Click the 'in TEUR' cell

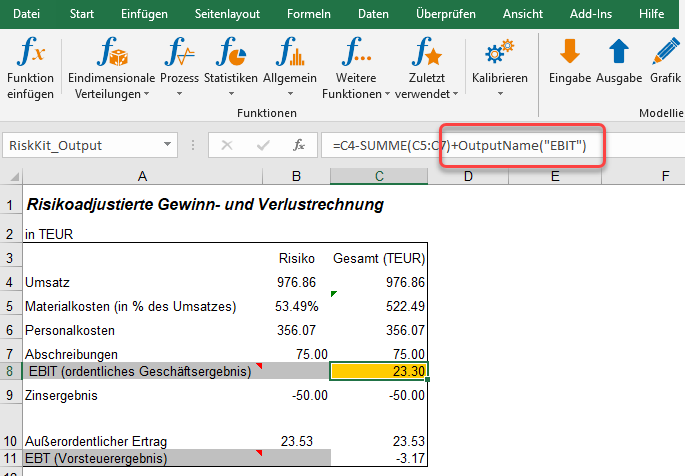(49, 235)
